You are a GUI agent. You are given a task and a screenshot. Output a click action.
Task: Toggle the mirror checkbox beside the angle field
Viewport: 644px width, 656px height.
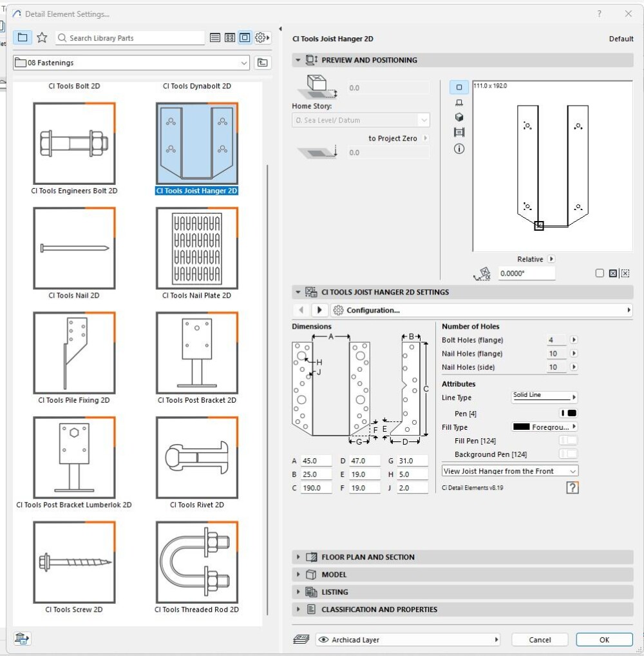(600, 273)
